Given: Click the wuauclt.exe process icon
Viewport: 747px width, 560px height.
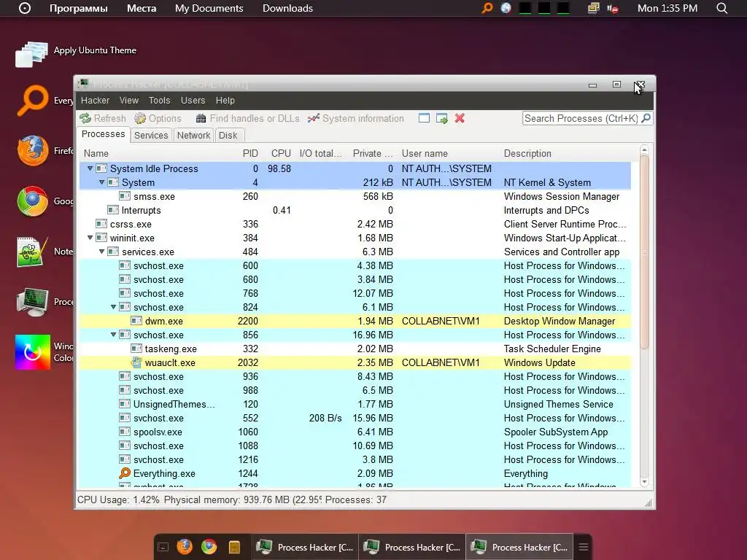Looking at the screenshot, I should point(136,362).
